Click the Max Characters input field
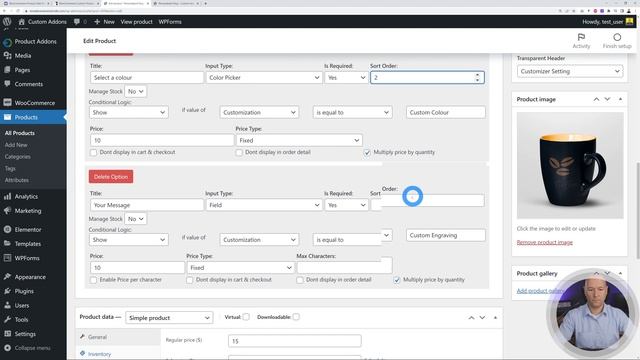The width and height of the screenshot is (640, 360). pos(344,268)
